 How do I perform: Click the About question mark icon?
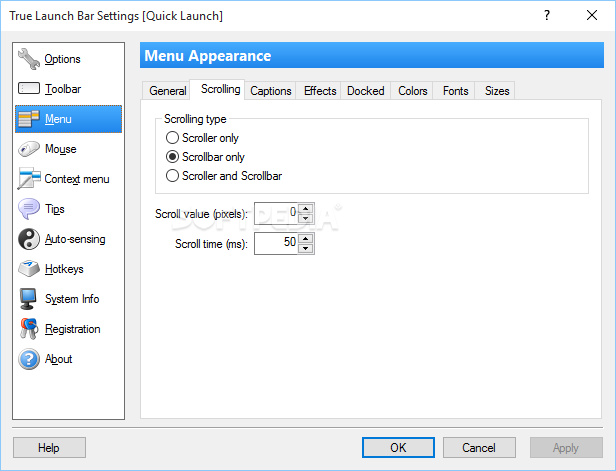[x=29, y=359]
